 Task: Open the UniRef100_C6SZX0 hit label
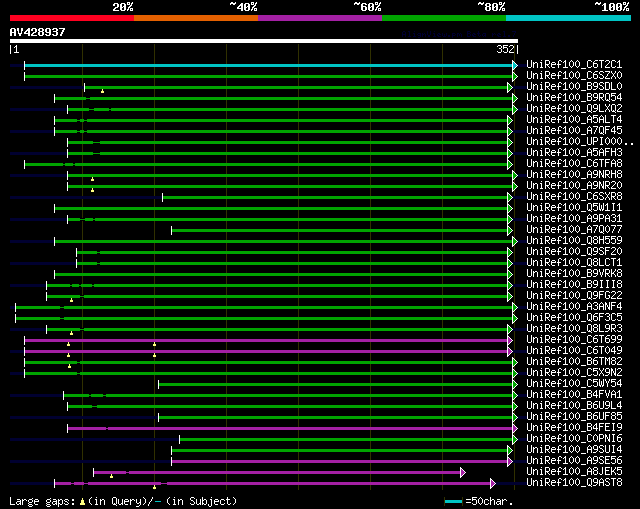pyautogui.click(x=574, y=76)
